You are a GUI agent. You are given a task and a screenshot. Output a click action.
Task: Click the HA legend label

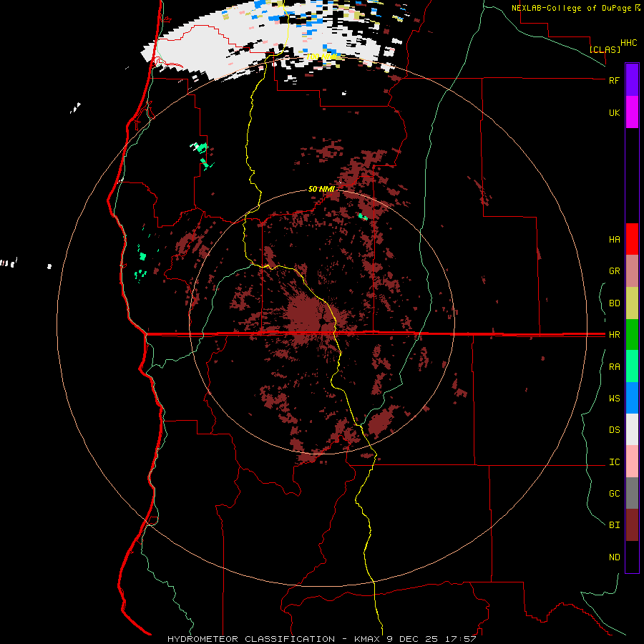(x=614, y=240)
